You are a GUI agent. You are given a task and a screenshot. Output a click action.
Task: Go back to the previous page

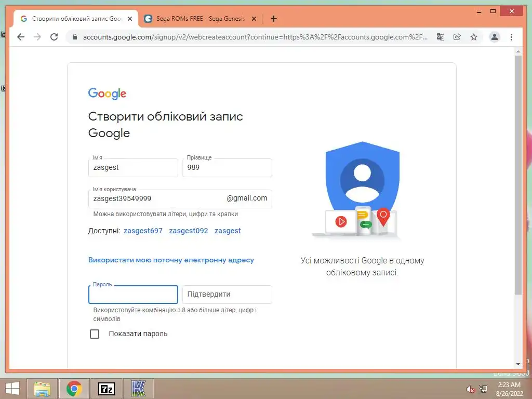click(x=21, y=37)
